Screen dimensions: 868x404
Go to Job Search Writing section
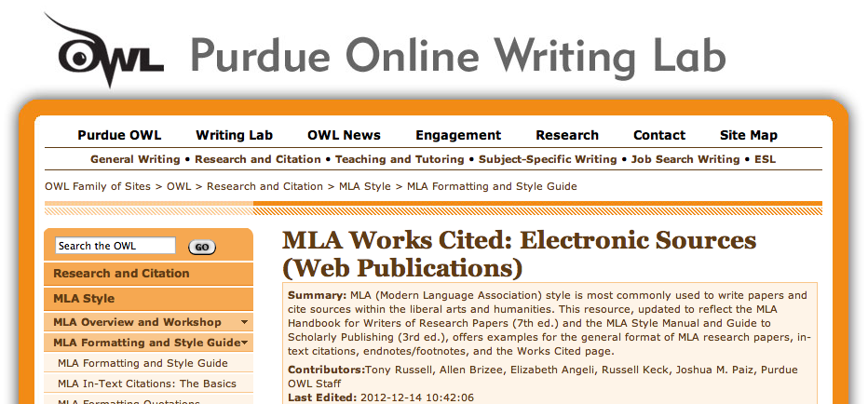[x=685, y=159]
